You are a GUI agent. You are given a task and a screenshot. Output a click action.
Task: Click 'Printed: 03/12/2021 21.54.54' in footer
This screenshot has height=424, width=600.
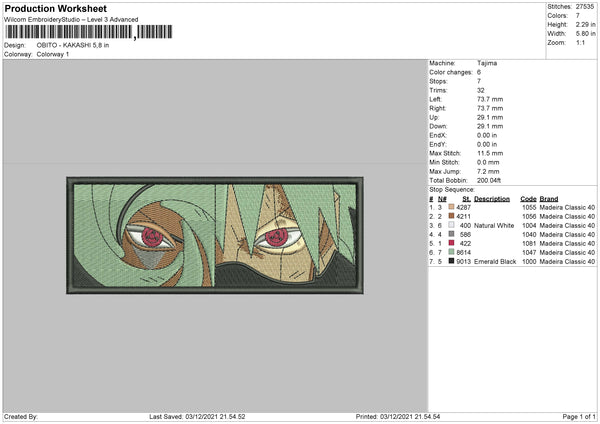398,416
